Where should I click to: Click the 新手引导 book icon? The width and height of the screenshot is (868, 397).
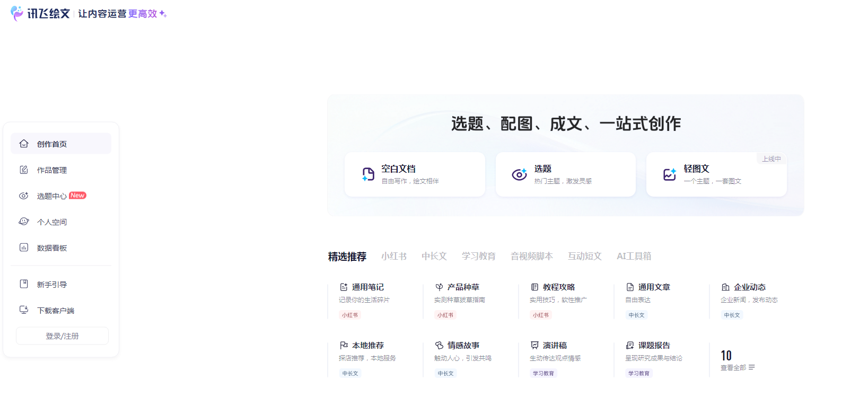pyautogui.click(x=24, y=284)
